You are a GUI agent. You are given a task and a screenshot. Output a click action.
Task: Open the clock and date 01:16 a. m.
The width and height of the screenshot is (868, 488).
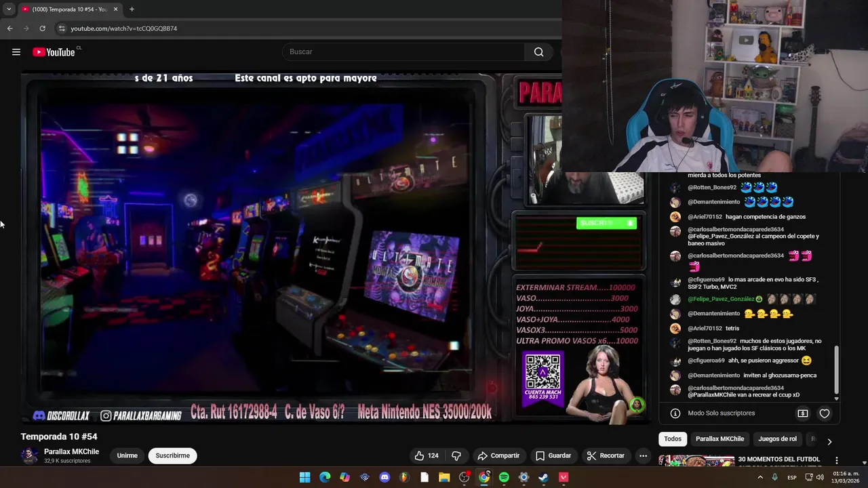pos(846,477)
